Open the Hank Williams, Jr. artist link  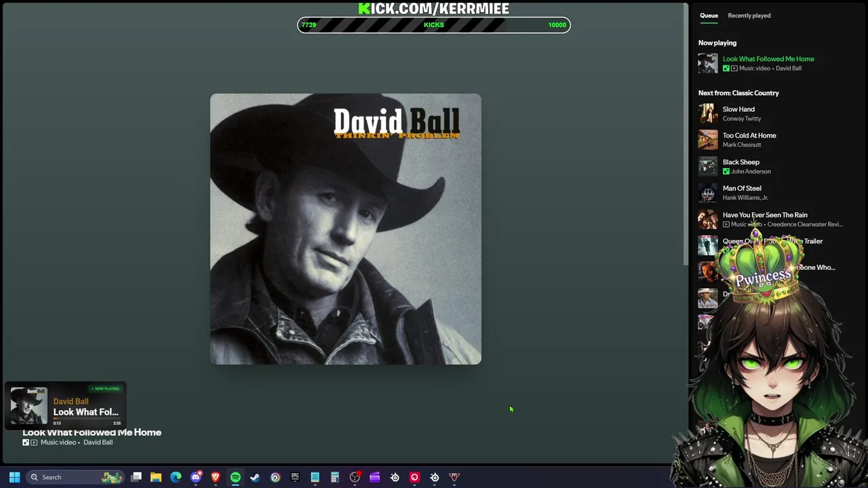tap(745, 198)
